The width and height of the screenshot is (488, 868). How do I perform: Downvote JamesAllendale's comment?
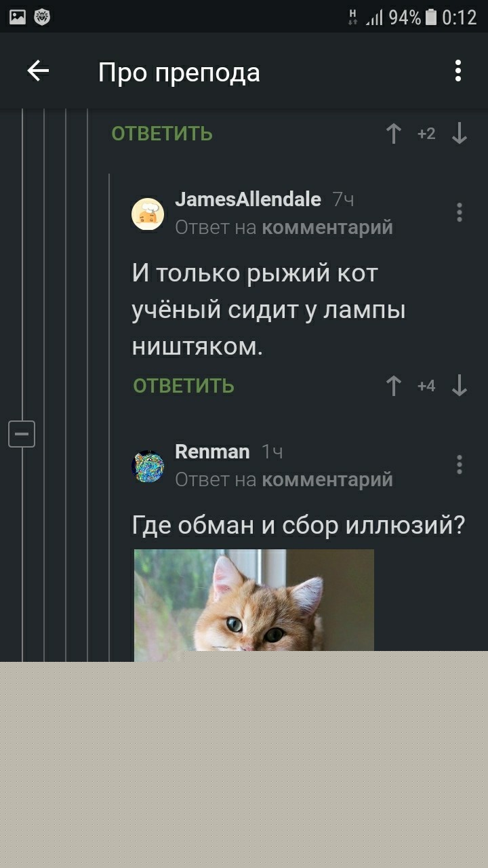pos(460,386)
